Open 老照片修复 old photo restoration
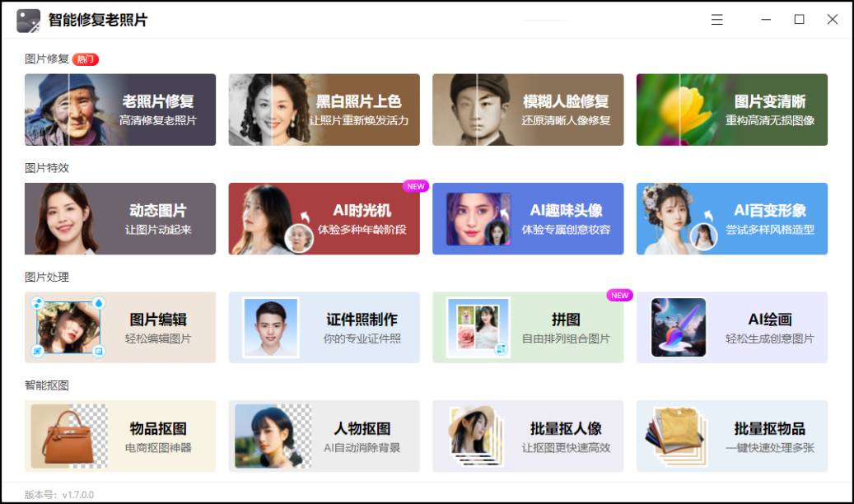This screenshot has height=504, width=854. tap(119, 110)
